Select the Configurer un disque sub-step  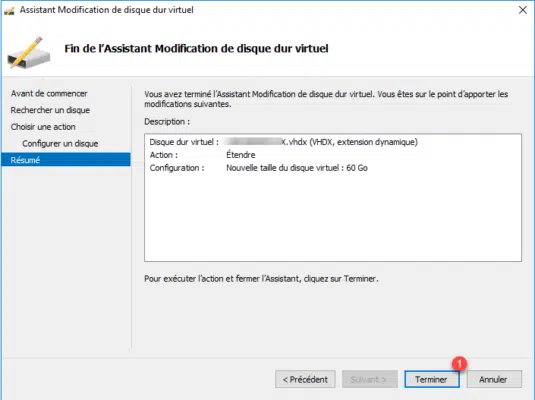coord(60,144)
